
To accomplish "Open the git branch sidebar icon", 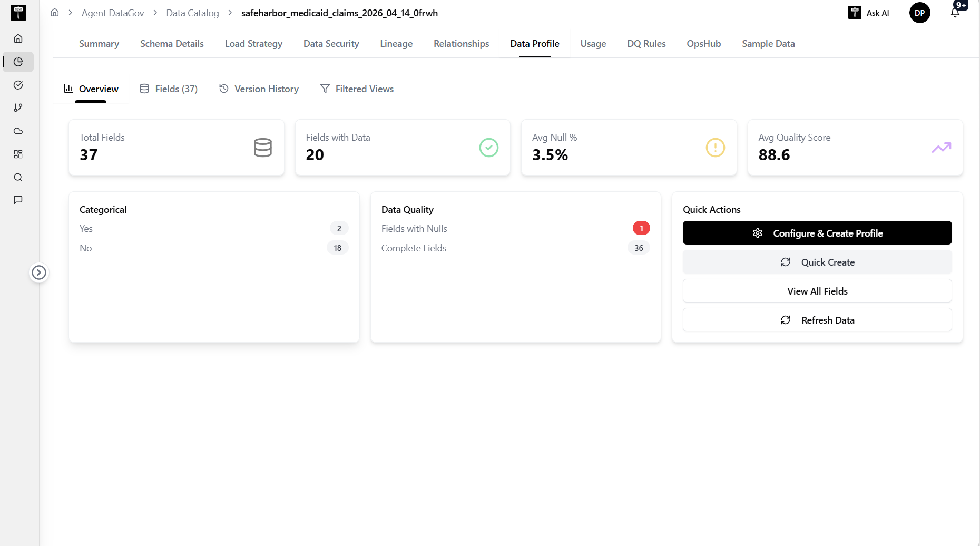I will coord(18,108).
